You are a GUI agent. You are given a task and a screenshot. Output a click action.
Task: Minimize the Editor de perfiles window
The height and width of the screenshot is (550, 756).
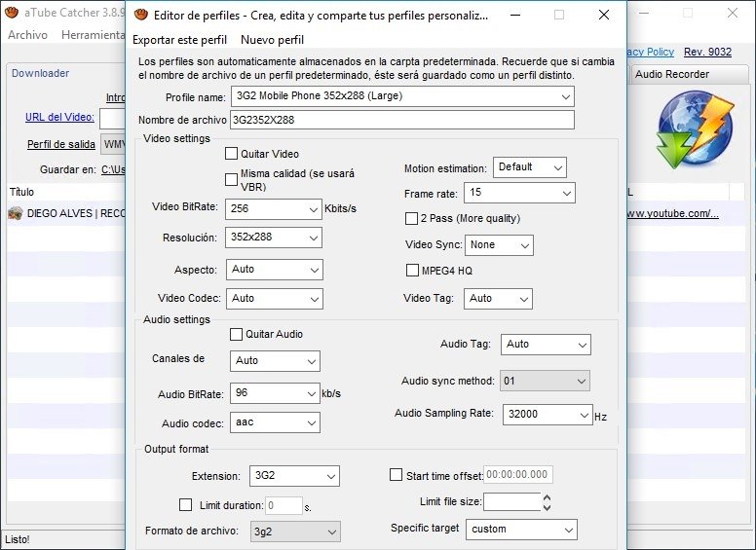[515, 15]
